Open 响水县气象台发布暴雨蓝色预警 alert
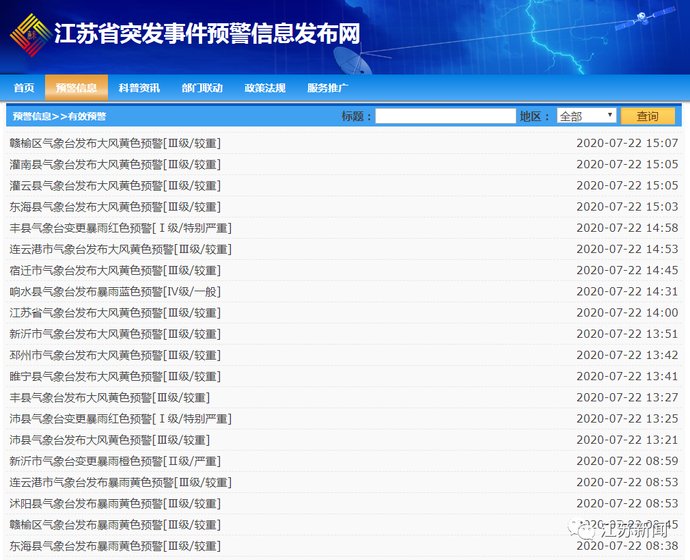The width and height of the screenshot is (690, 560). (x=115, y=291)
